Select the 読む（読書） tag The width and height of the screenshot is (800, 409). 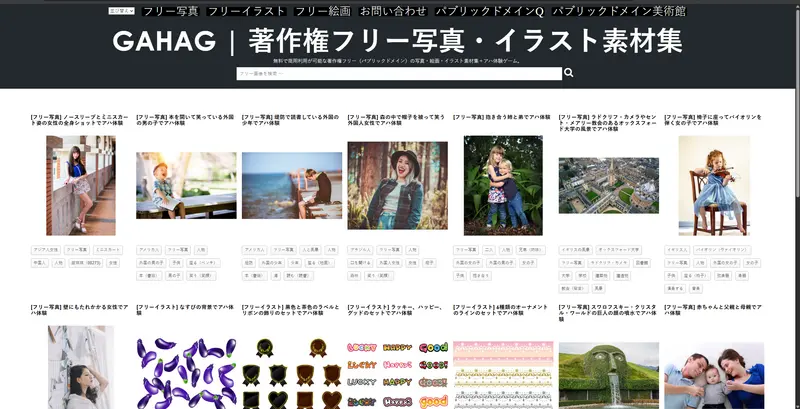click(298, 276)
